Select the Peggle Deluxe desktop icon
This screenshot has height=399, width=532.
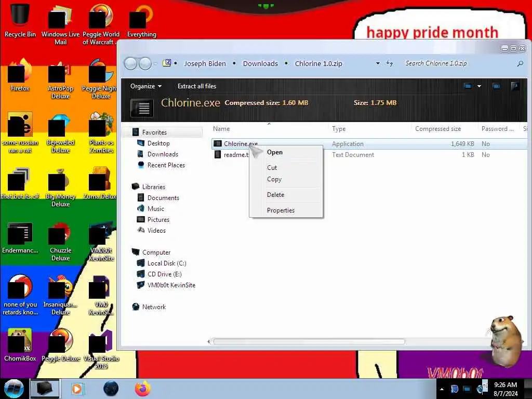tap(60, 345)
